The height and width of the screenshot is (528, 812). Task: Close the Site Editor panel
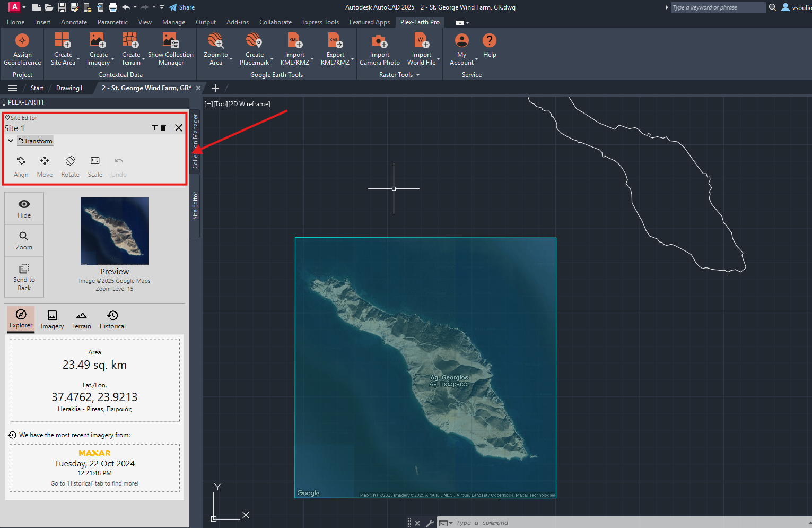[179, 128]
